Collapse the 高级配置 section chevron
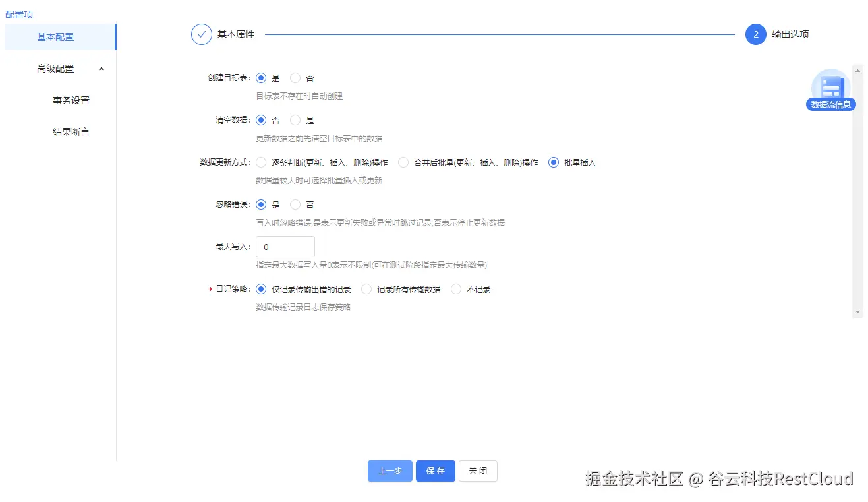The image size is (868, 502). coord(101,68)
